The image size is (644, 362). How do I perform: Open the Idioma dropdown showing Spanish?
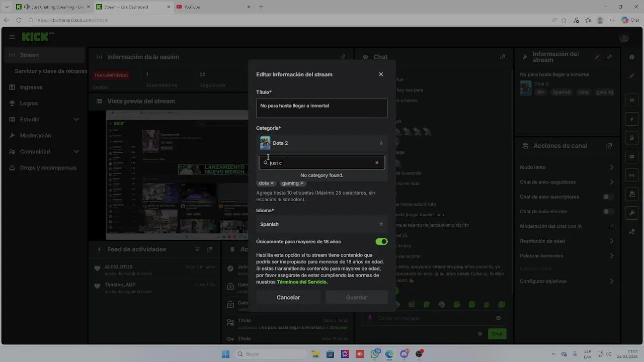point(321,224)
